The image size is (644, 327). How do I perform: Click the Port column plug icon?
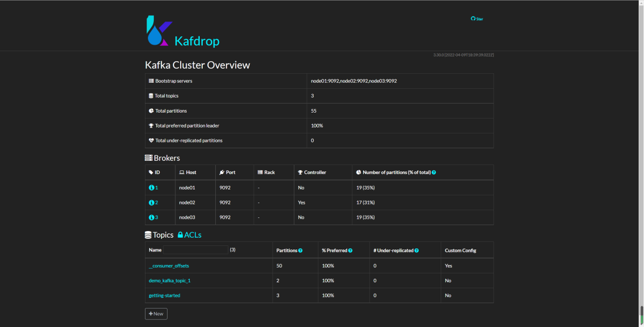point(222,172)
